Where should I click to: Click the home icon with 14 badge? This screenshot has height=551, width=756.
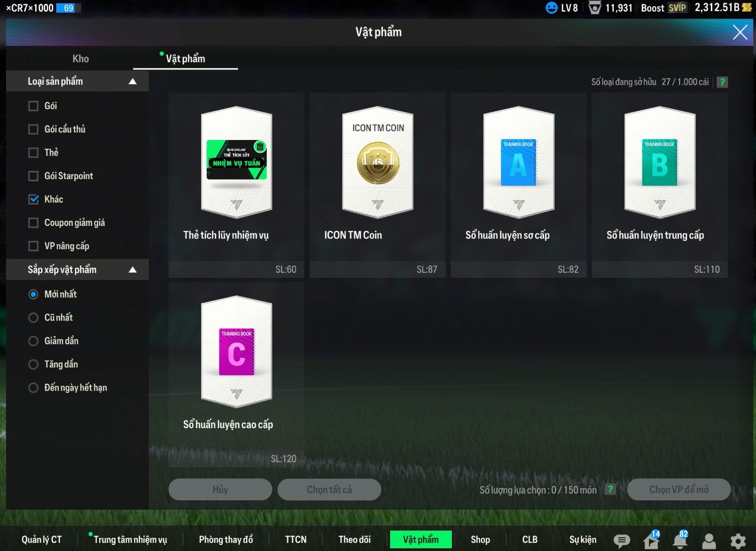651,541
